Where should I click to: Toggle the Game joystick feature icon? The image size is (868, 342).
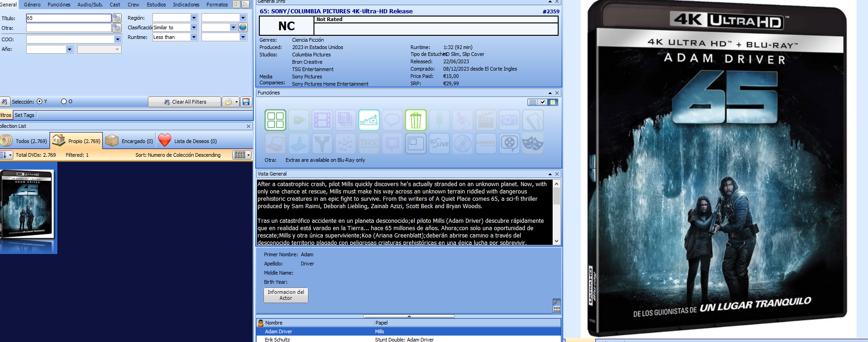(299, 143)
